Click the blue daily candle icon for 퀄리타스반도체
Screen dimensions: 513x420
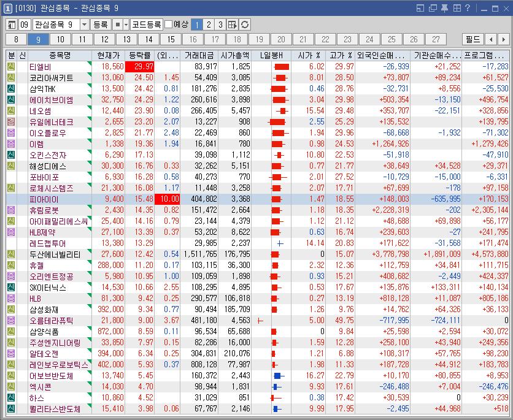click(x=277, y=409)
